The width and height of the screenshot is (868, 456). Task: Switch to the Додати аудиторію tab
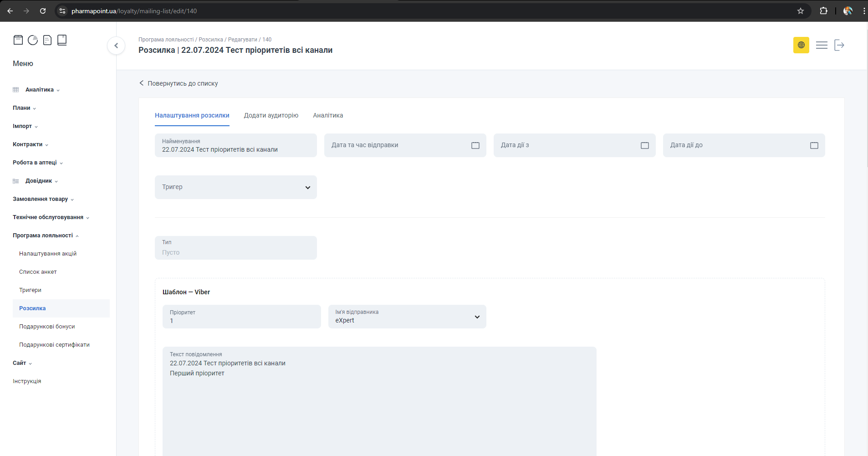click(x=271, y=115)
